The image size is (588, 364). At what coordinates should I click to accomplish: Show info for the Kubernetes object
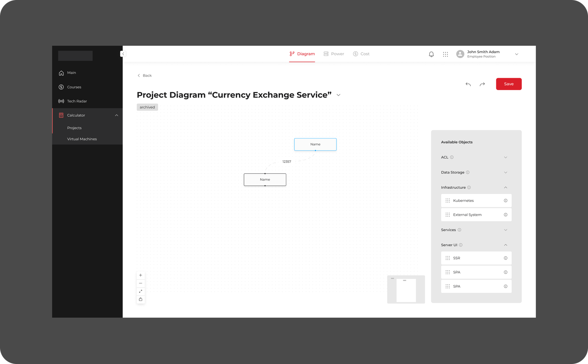505,201
